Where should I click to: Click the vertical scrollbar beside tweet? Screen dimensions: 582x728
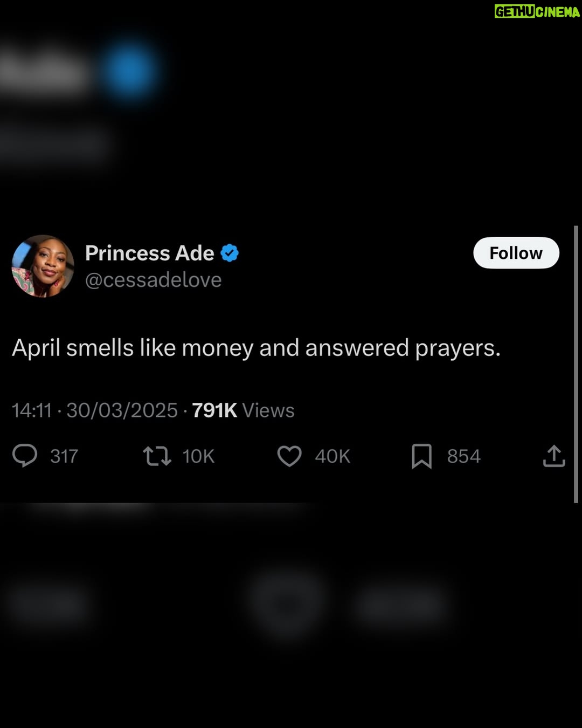576,364
